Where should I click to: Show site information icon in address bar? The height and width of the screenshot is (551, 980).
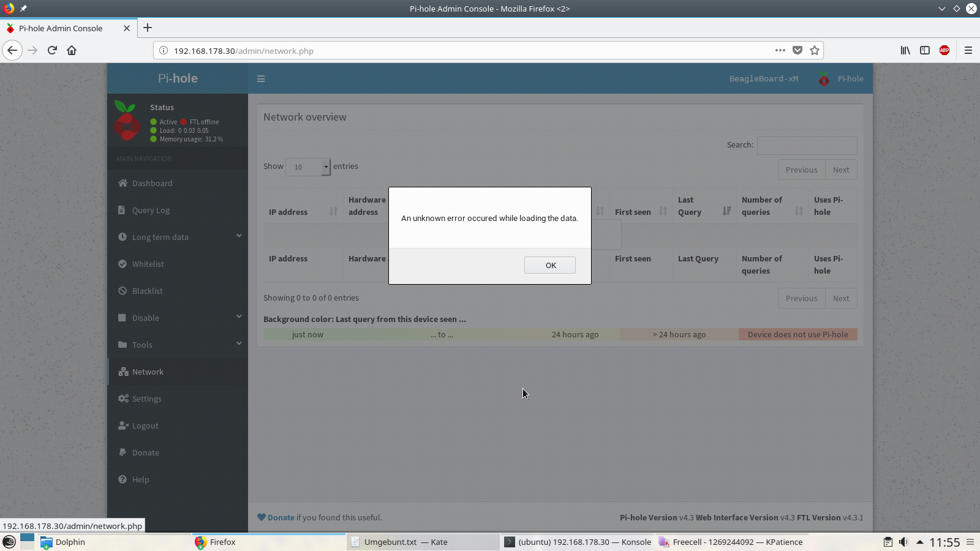[x=164, y=50]
